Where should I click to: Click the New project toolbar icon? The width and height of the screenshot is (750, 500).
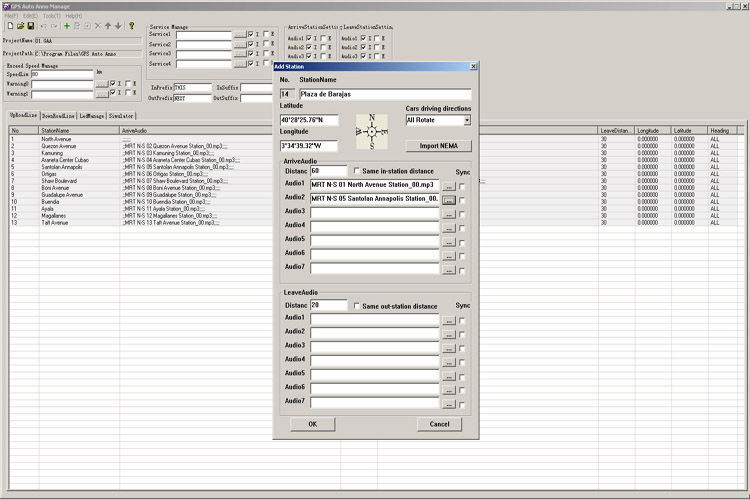coord(10,26)
